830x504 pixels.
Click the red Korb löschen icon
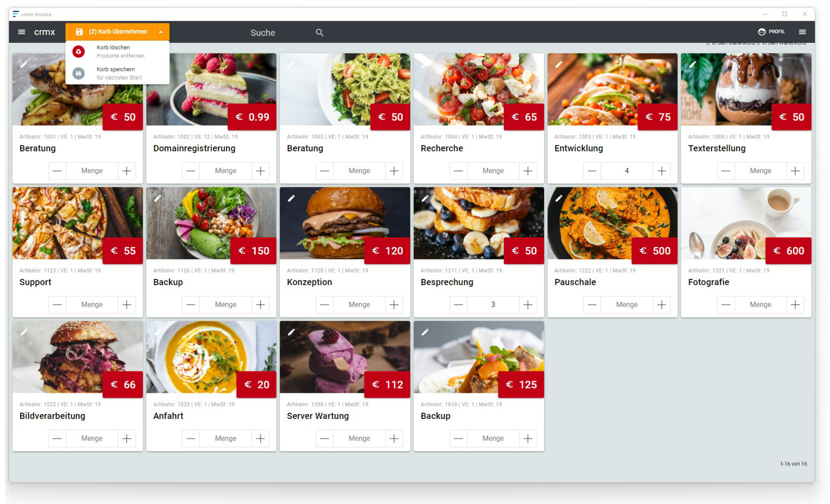(x=78, y=51)
